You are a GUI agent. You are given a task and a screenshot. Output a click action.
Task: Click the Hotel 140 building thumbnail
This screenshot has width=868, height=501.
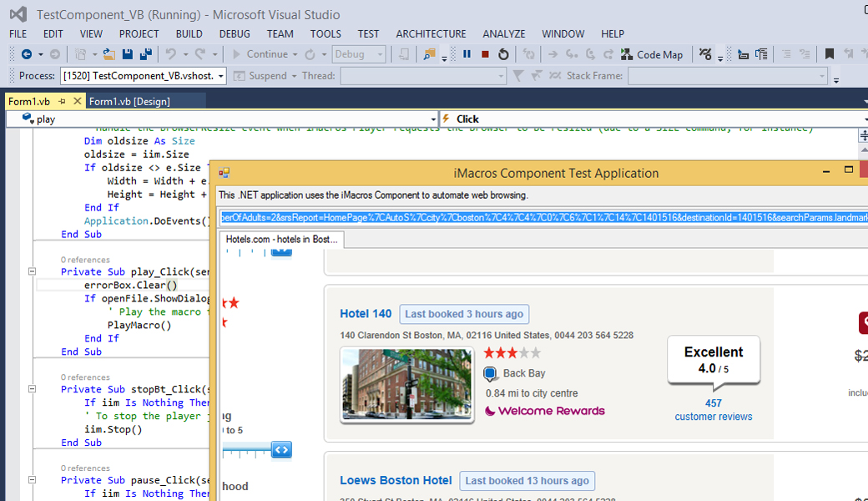point(407,384)
